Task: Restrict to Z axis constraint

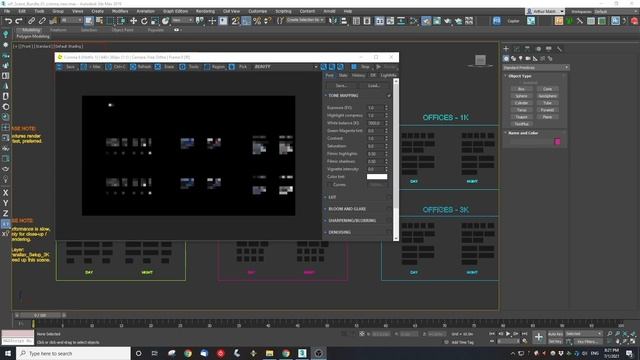Action: tap(6, 213)
